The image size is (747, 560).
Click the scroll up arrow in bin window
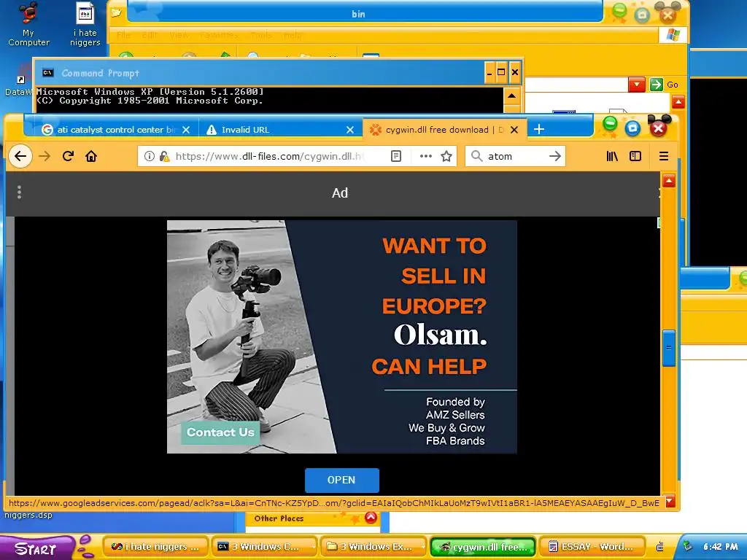678,101
